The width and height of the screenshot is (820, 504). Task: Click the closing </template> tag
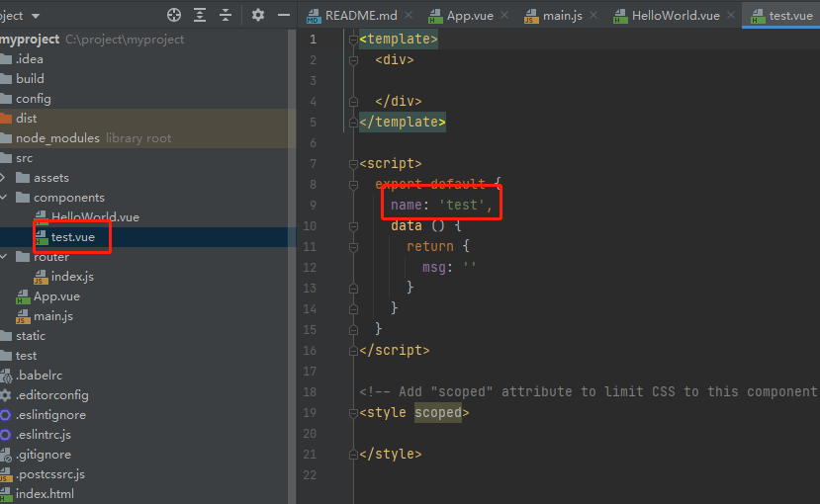(x=403, y=122)
